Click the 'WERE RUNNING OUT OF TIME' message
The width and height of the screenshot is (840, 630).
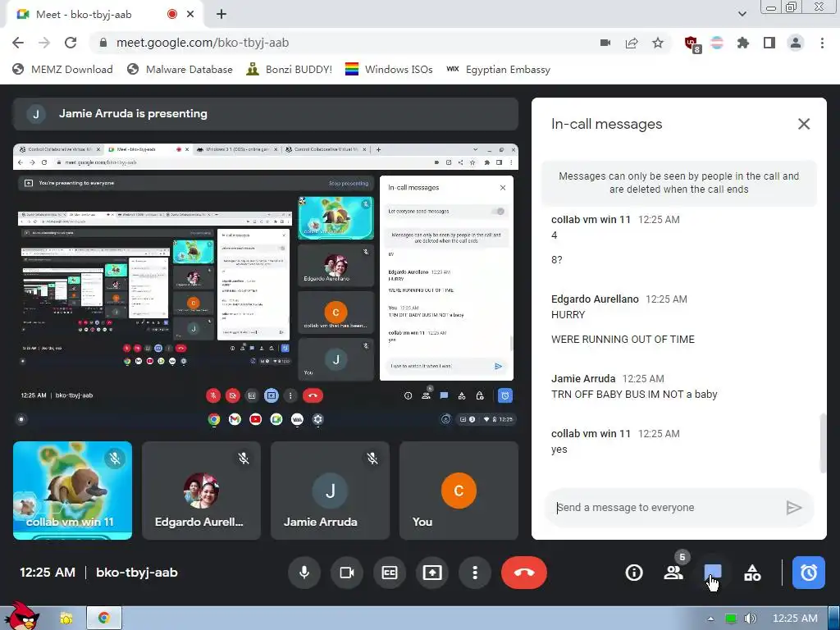(x=623, y=339)
